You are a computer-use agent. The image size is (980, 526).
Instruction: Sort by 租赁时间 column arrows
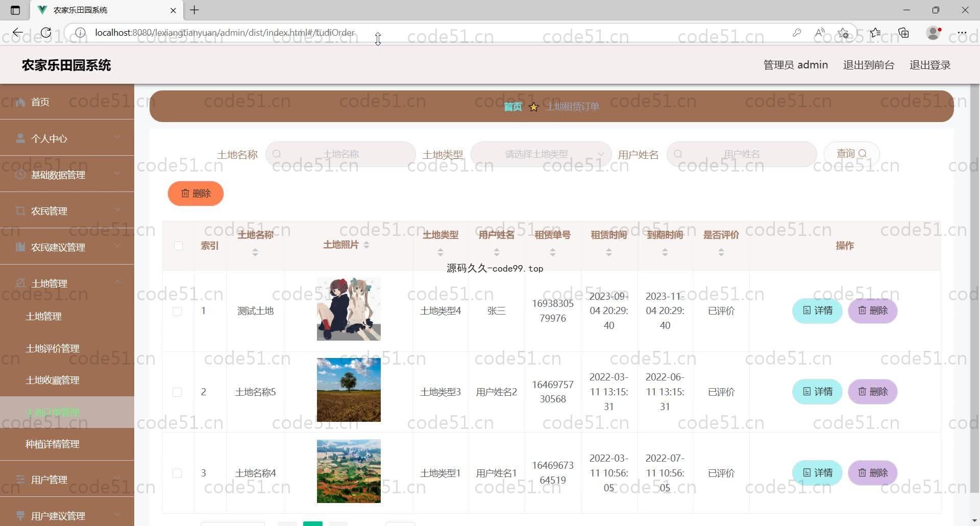click(609, 252)
